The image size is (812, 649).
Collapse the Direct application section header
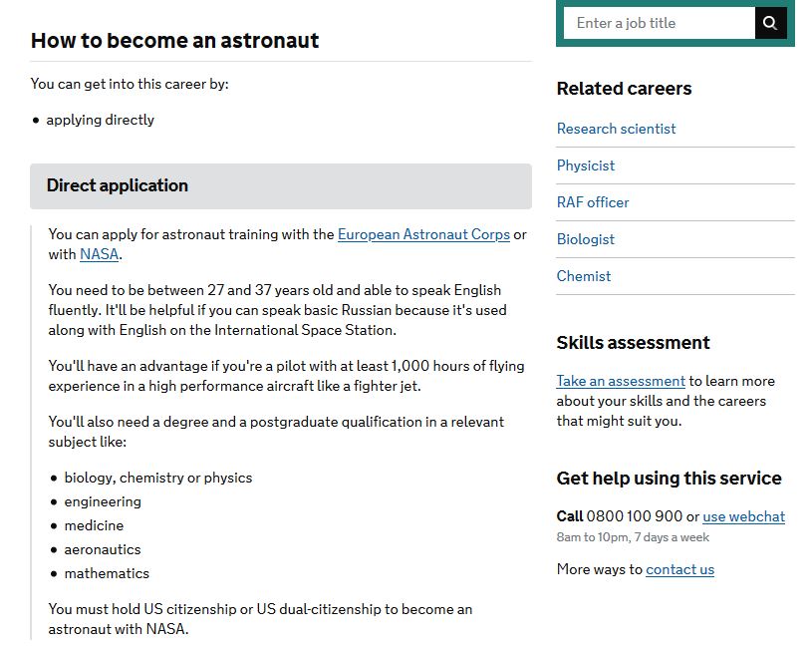pyautogui.click(x=281, y=186)
